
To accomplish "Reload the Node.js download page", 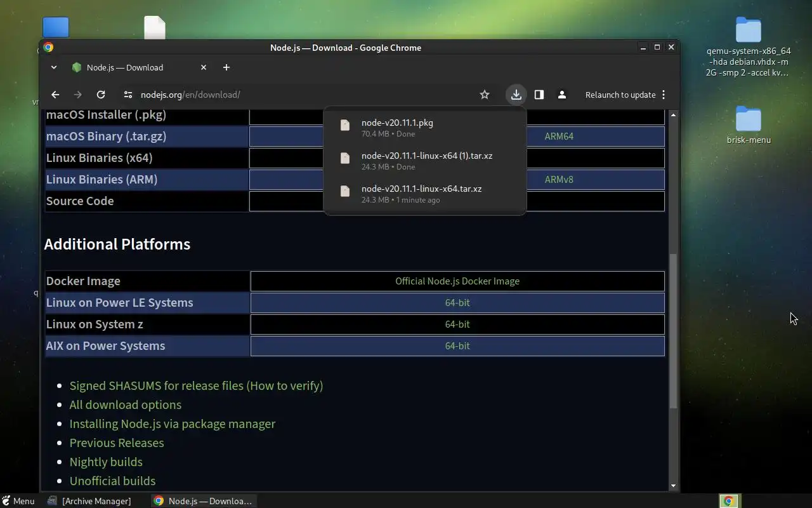I will tap(101, 95).
